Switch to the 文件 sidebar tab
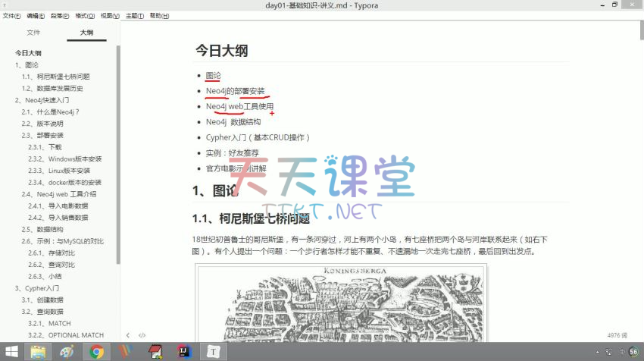 coord(33,33)
